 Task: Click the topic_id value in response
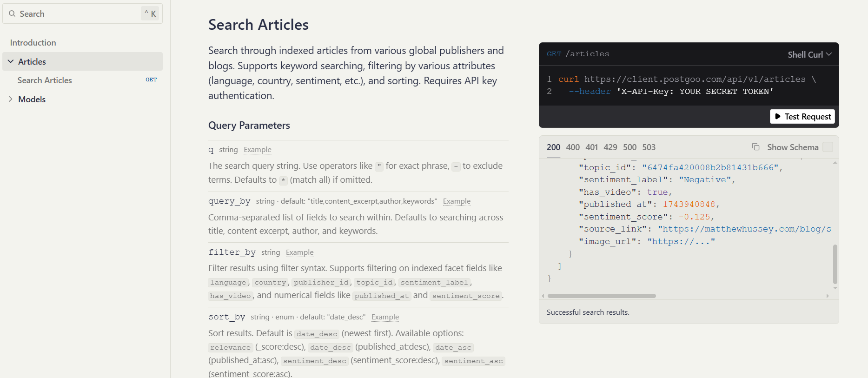710,167
